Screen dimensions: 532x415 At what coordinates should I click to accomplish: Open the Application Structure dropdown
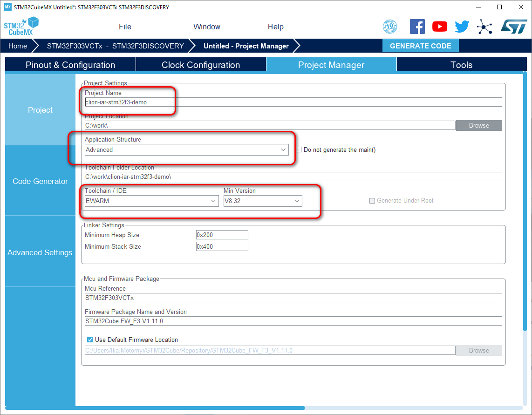[x=187, y=150]
